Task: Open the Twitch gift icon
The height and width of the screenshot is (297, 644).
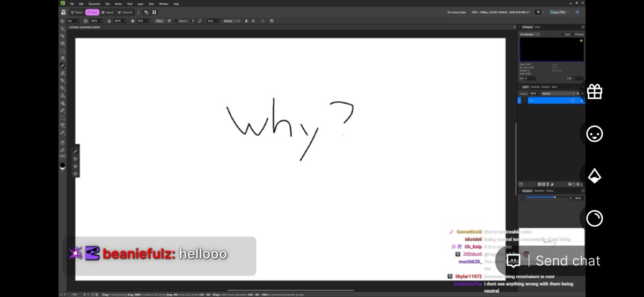Action: click(594, 92)
